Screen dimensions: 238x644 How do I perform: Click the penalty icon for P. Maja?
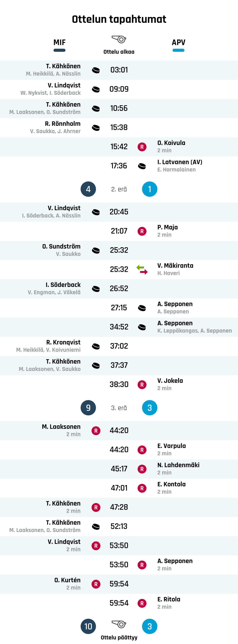coord(142,231)
